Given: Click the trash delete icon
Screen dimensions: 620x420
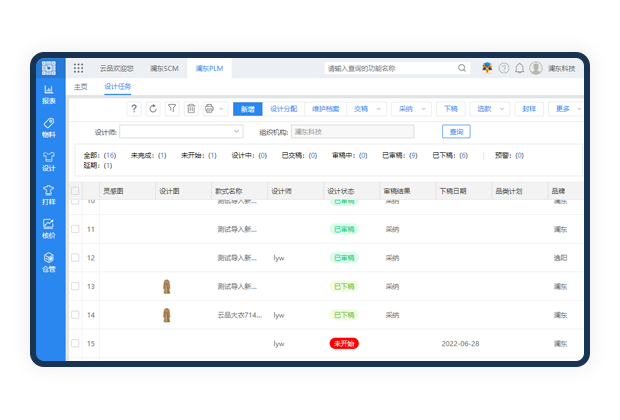Looking at the screenshot, I should (x=191, y=108).
